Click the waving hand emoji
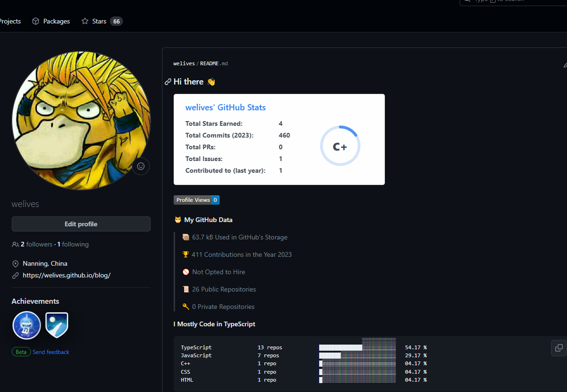The height and width of the screenshot is (392, 567). [x=211, y=82]
